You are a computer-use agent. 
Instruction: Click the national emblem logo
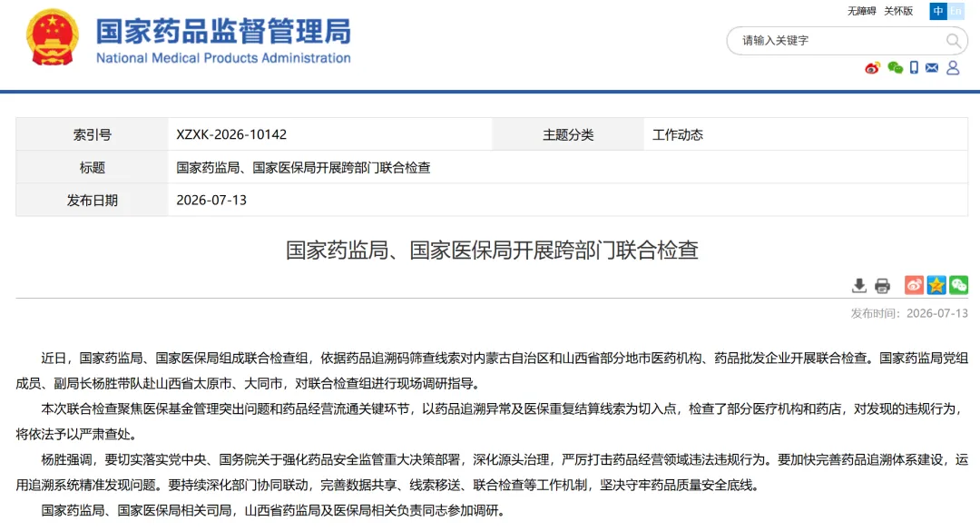tap(53, 37)
